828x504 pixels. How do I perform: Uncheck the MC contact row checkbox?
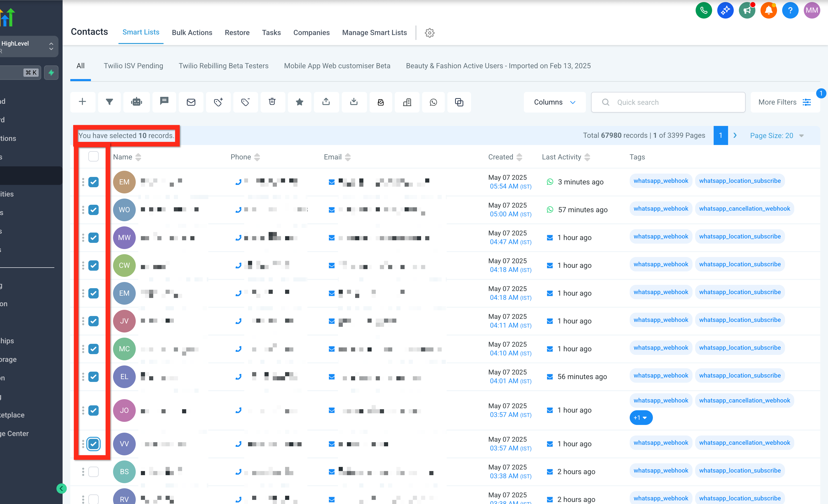tap(93, 349)
